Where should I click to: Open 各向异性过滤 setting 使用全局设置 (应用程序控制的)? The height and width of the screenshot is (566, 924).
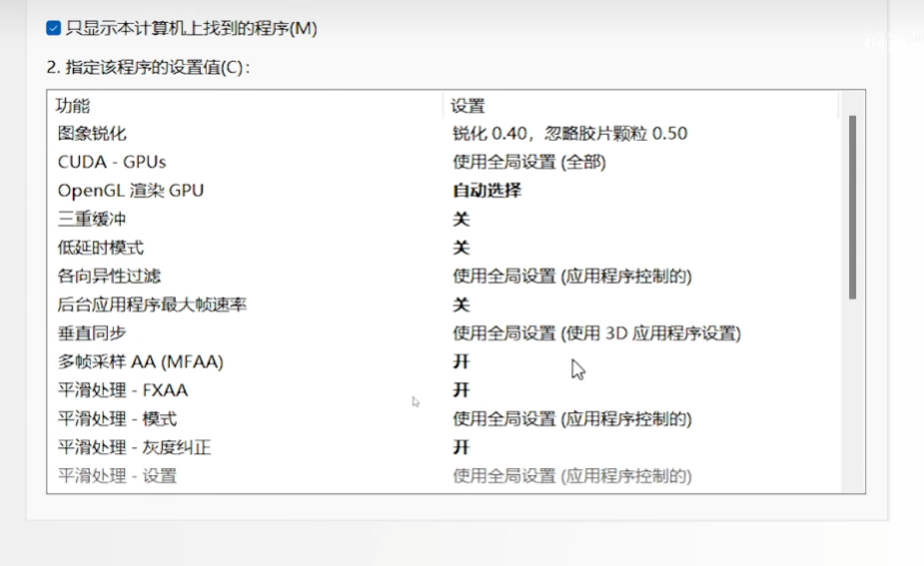point(572,277)
